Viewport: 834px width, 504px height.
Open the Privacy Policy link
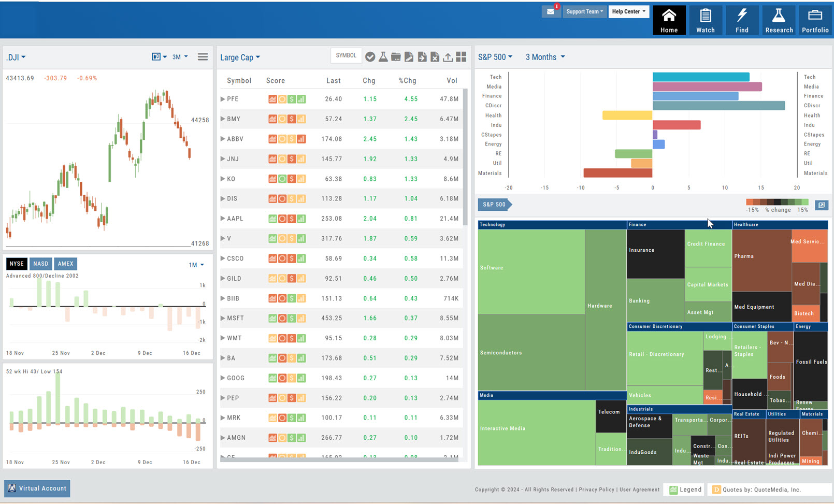(x=596, y=489)
